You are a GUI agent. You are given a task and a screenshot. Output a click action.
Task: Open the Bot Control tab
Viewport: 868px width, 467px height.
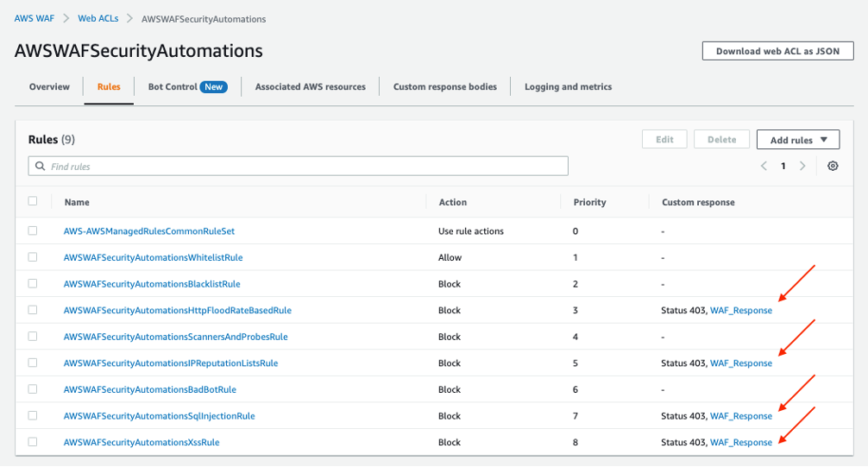pos(187,87)
